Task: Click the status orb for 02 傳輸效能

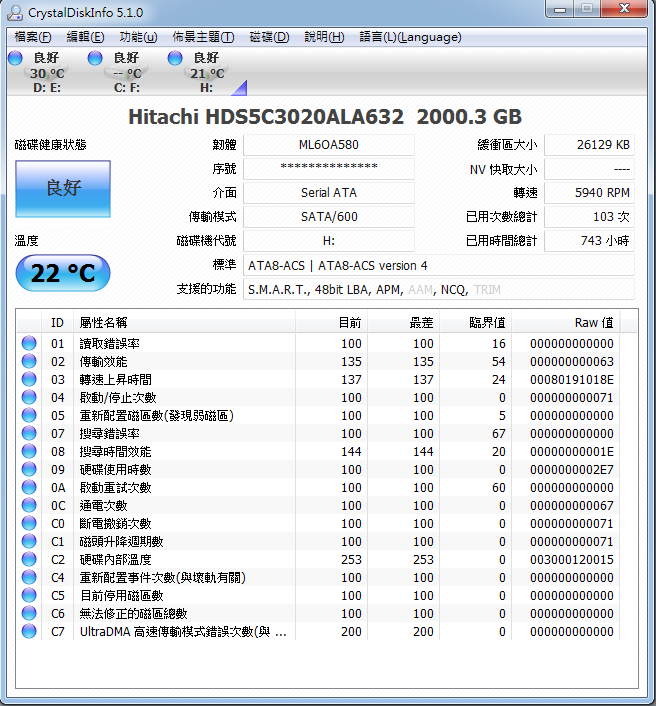Action: pos(29,361)
